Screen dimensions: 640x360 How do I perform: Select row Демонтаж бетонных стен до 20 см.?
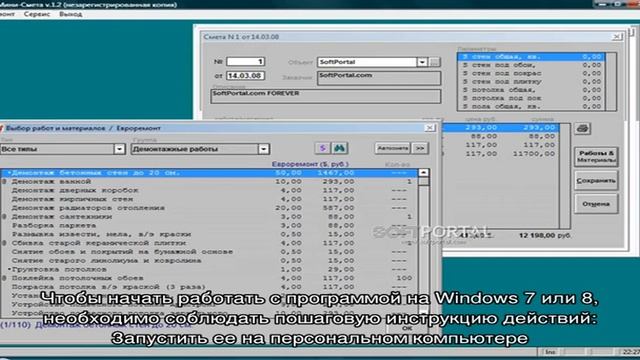tap(209, 173)
